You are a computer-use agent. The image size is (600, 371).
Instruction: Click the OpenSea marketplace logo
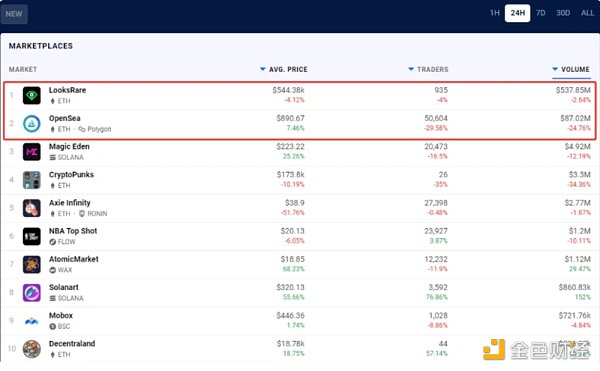(32, 124)
